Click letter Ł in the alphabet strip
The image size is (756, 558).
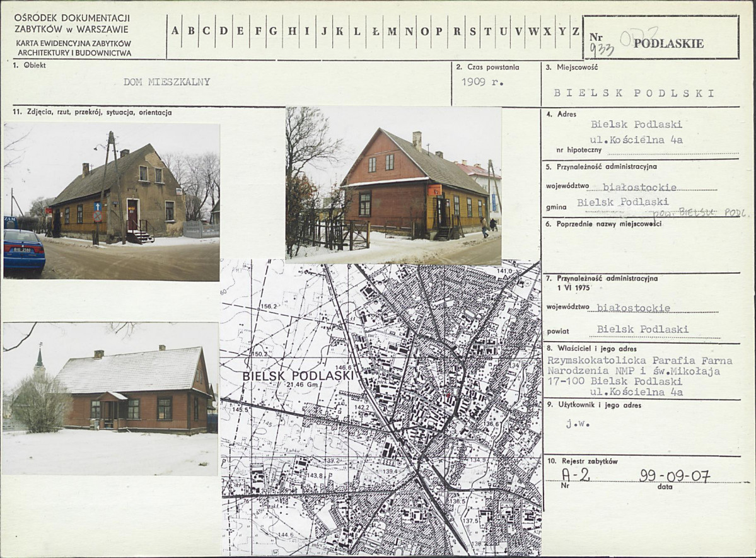pos(375,32)
